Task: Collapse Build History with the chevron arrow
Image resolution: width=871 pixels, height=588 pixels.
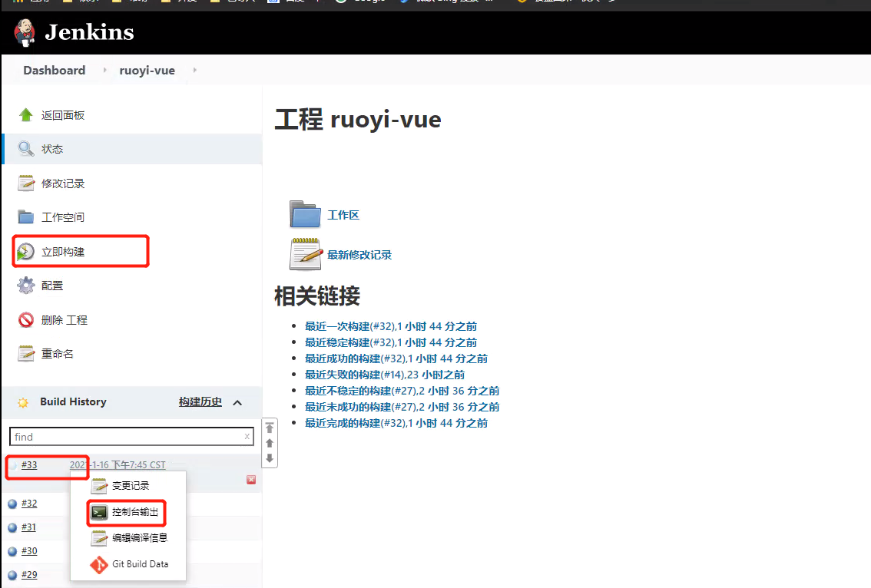Action: click(237, 402)
